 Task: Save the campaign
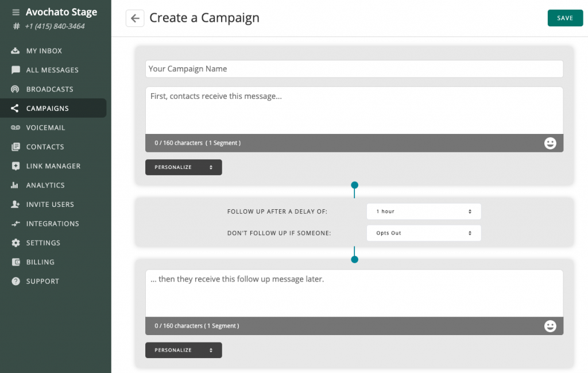coord(565,18)
